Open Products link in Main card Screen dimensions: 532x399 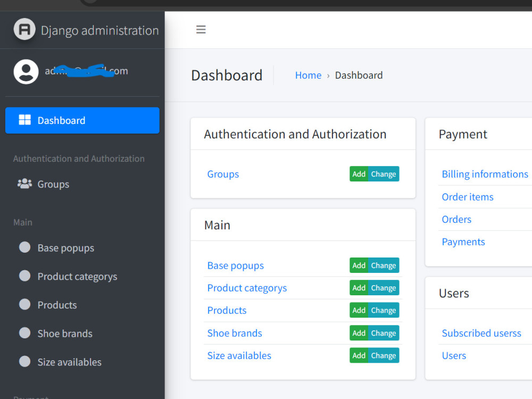(227, 310)
